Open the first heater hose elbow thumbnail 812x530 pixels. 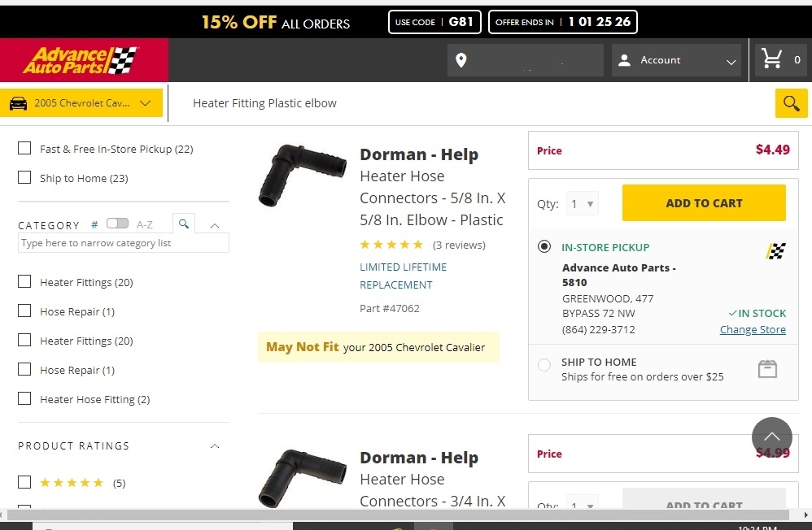[291, 175]
